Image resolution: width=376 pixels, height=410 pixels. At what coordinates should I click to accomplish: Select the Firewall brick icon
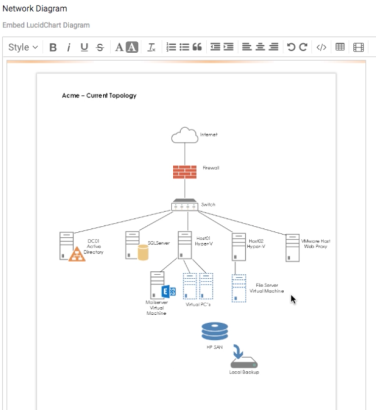click(x=185, y=172)
